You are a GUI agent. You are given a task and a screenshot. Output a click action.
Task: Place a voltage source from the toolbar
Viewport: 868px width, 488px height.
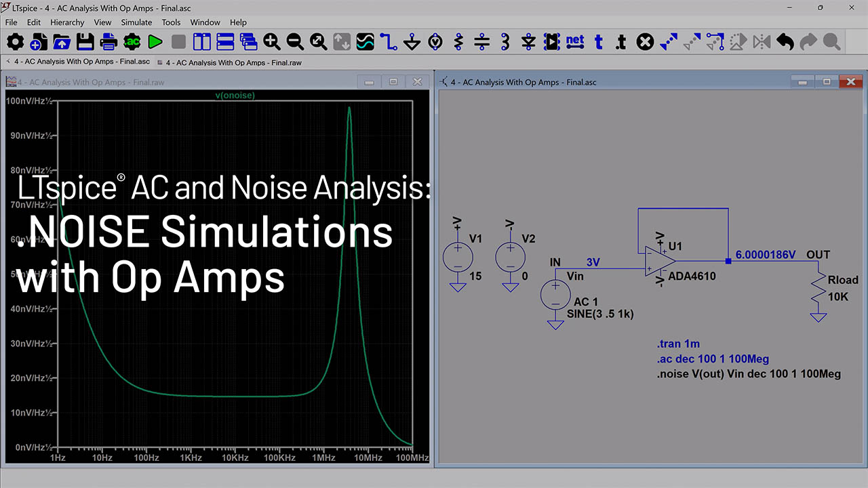point(435,42)
